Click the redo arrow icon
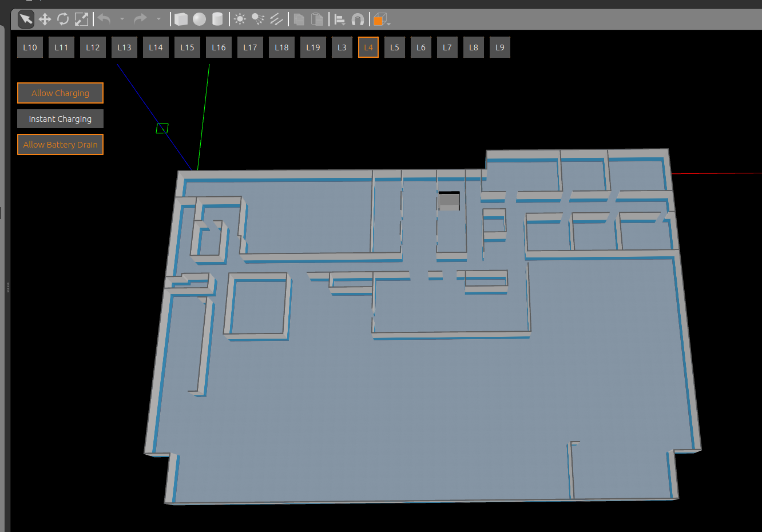 [x=140, y=19]
